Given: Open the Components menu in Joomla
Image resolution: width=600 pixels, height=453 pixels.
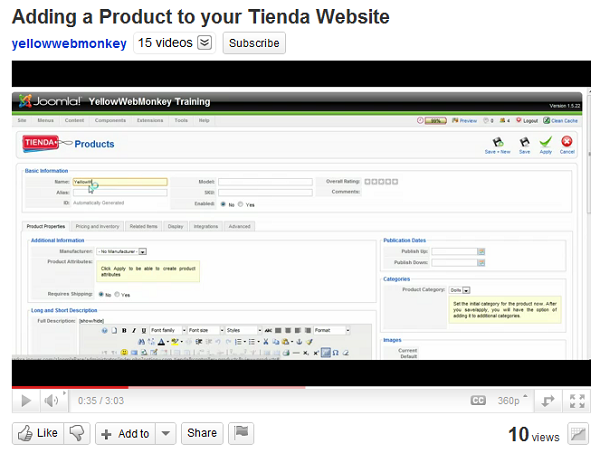Looking at the screenshot, I should click(x=110, y=120).
